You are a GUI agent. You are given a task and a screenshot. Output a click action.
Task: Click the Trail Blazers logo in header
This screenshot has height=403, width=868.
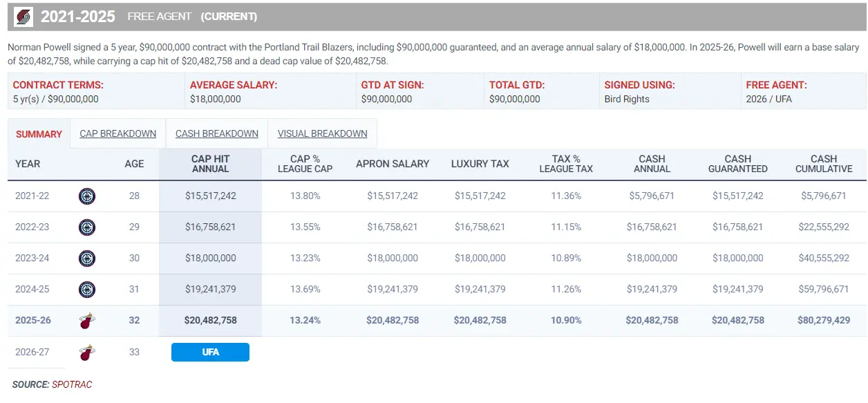click(x=23, y=17)
